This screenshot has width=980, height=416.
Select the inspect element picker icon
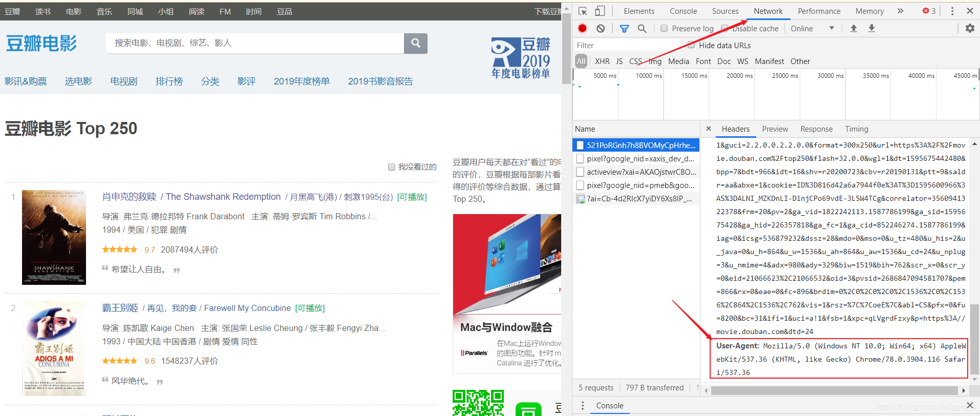coord(583,11)
